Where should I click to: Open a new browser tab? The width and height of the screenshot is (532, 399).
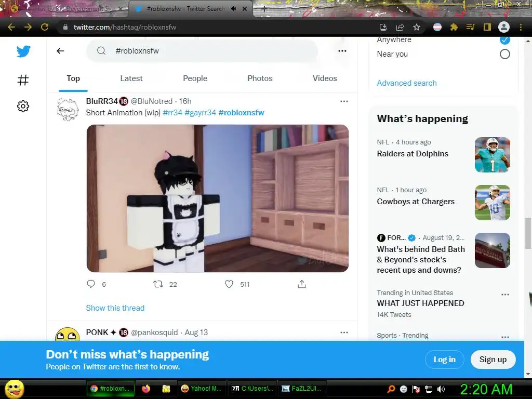(264, 9)
